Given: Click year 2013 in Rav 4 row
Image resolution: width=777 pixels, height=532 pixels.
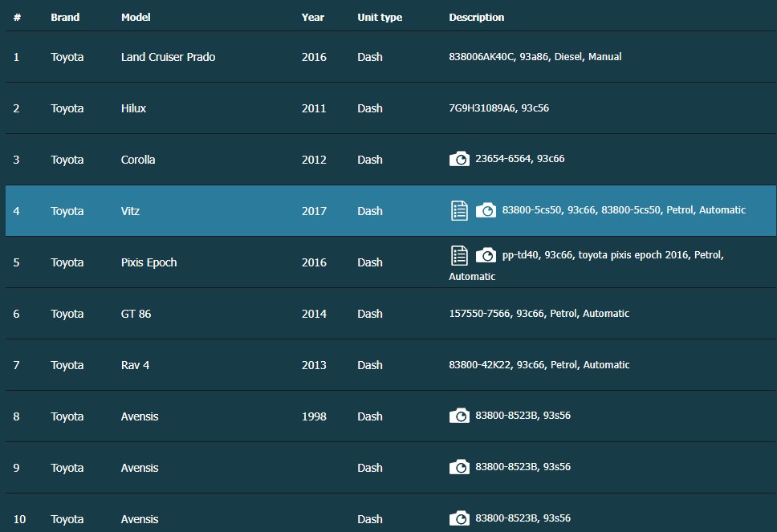Looking at the screenshot, I should 314,365.
